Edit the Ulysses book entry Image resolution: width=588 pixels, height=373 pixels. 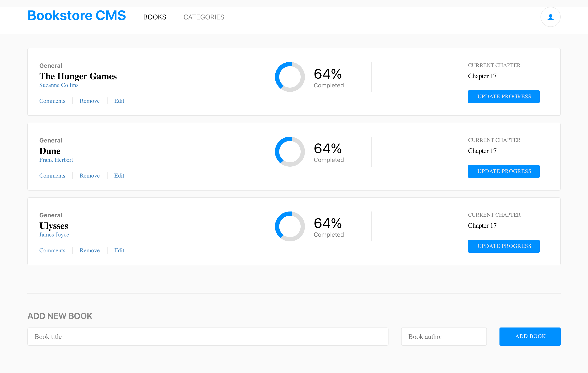point(119,251)
